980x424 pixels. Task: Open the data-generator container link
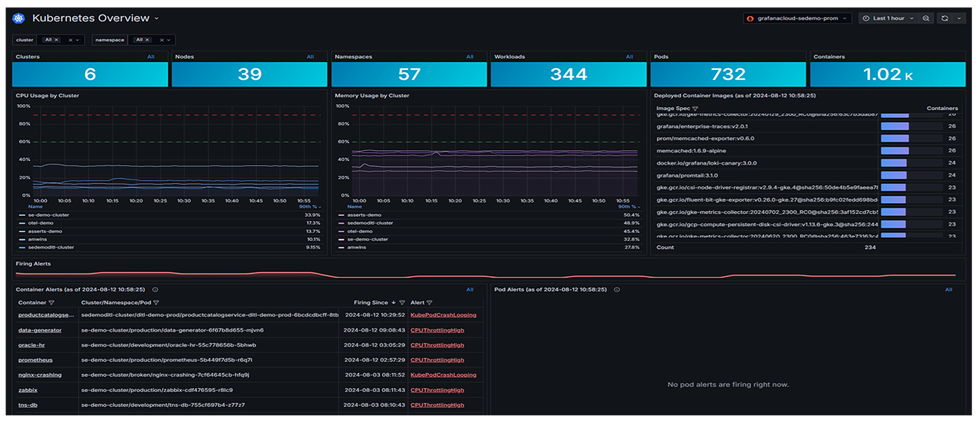[40, 331]
